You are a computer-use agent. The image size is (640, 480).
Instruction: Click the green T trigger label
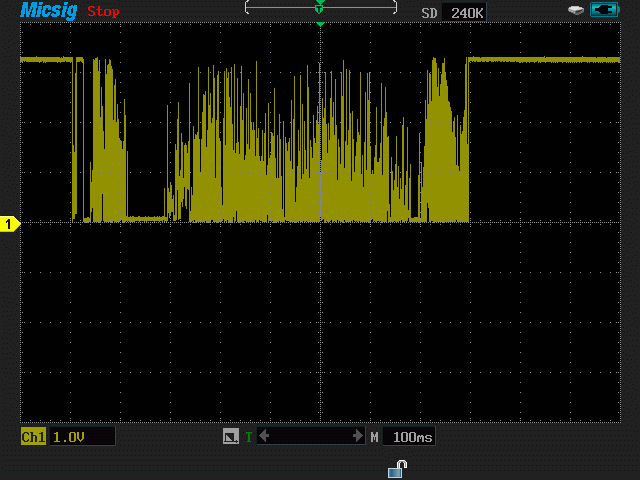(x=248, y=437)
